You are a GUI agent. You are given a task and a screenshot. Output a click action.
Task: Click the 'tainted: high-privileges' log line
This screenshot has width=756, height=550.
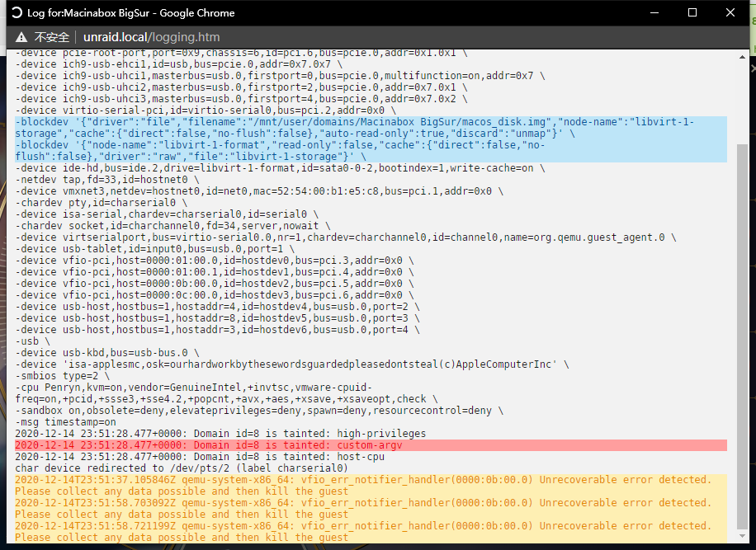[220, 434]
